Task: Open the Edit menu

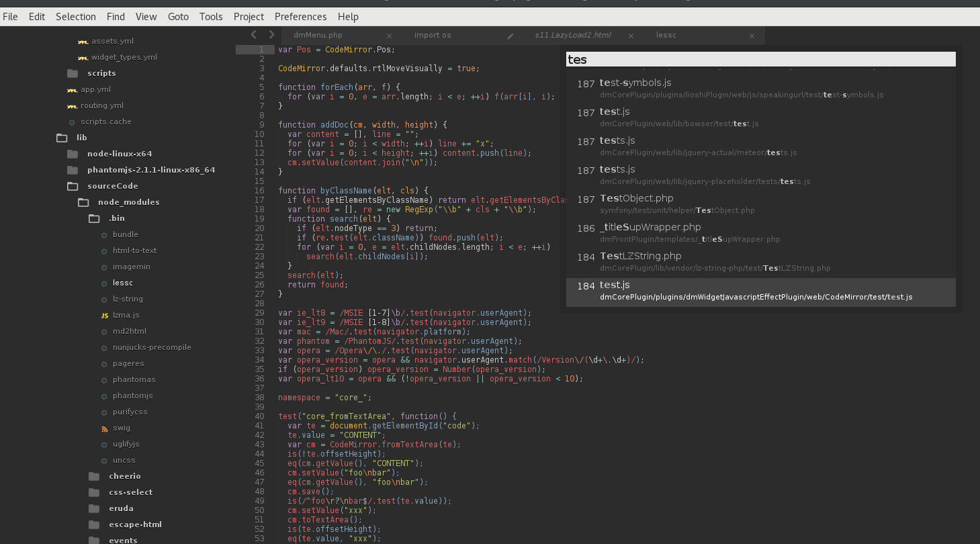Action: [37, 17]
